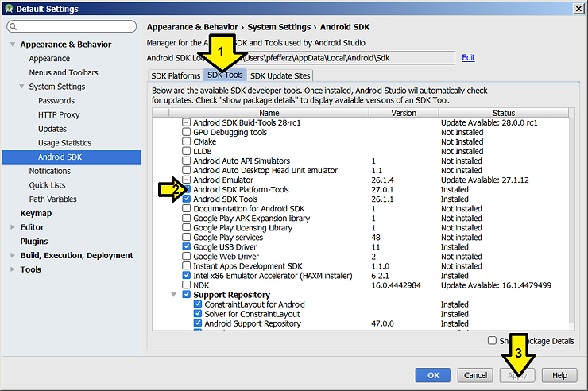Toggle the NDK checkbox
The height and width of the screenshot is (391, 588).
(187, 285)
